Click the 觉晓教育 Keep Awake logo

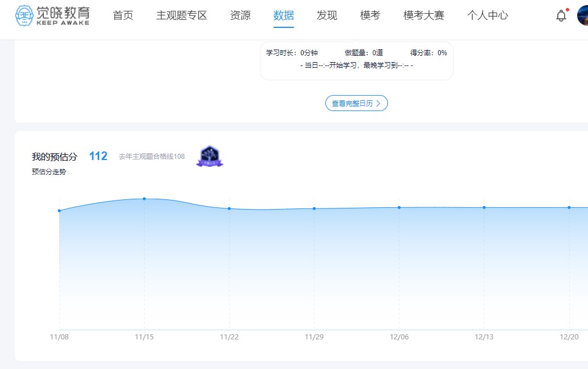tap(52, 15)
